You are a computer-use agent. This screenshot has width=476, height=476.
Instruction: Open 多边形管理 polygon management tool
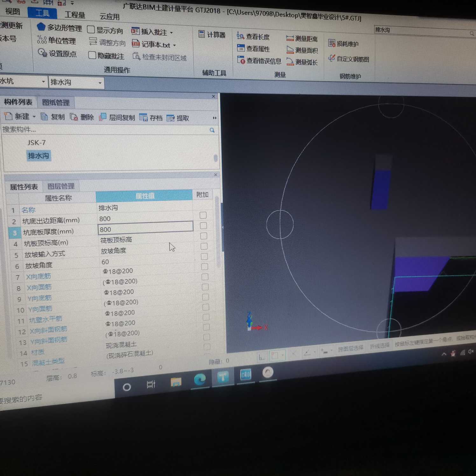[59, 28]
